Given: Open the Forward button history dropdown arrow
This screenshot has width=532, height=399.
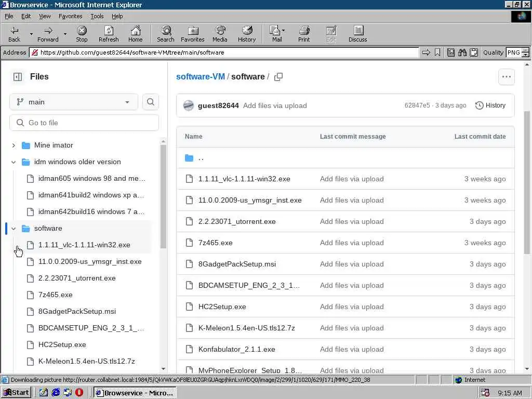Looking at the screenshot, I should (65, 34).
